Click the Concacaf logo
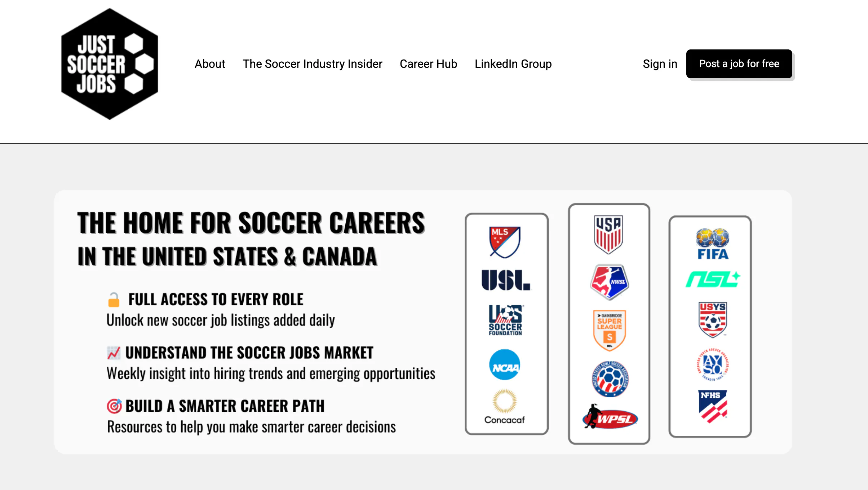Viewport: 868px width, 490px height. [x=505, y=407]
